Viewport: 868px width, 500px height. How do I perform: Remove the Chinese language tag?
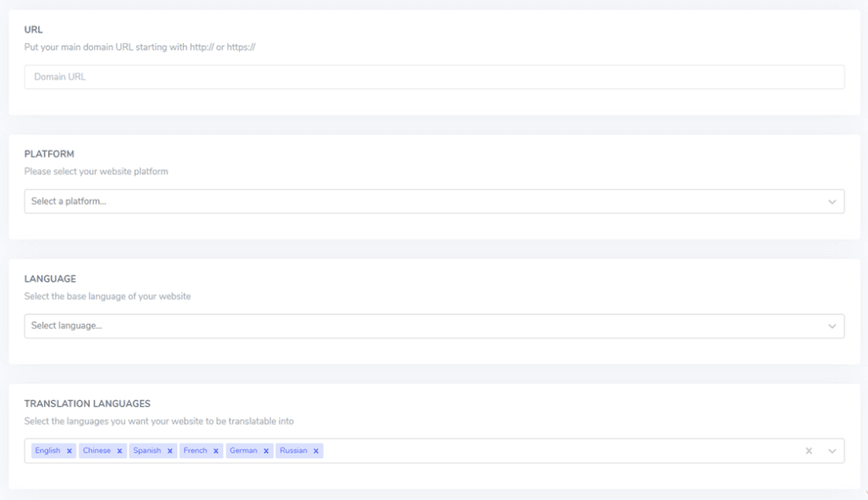(x=120, y=450)
